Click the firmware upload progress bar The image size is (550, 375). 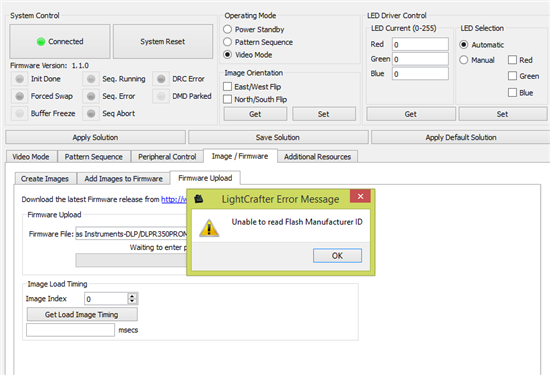point(131,260)
